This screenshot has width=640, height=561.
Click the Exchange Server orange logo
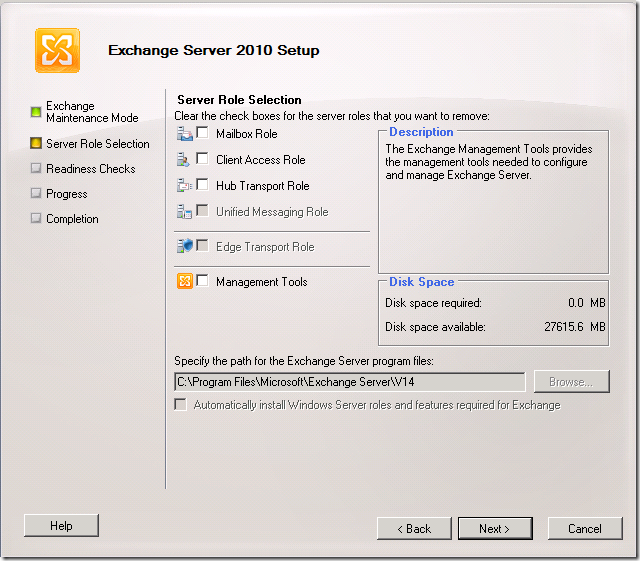[57, 50]
